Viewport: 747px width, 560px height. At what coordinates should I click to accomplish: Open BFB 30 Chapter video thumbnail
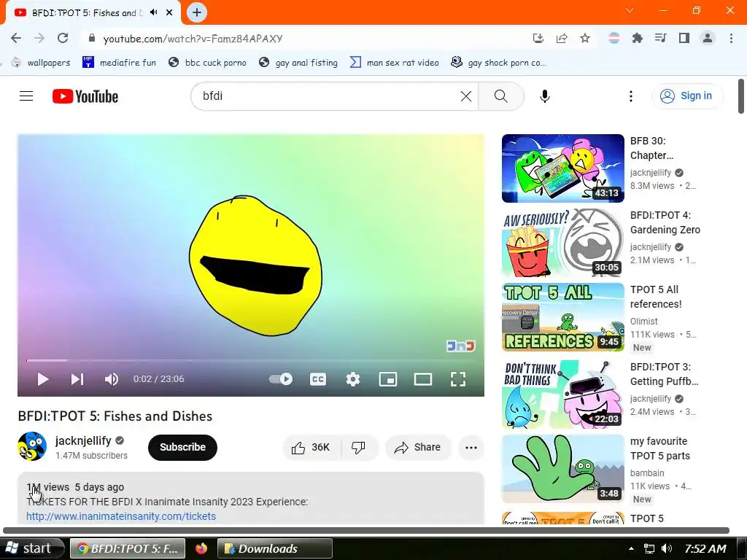(562, 168)
